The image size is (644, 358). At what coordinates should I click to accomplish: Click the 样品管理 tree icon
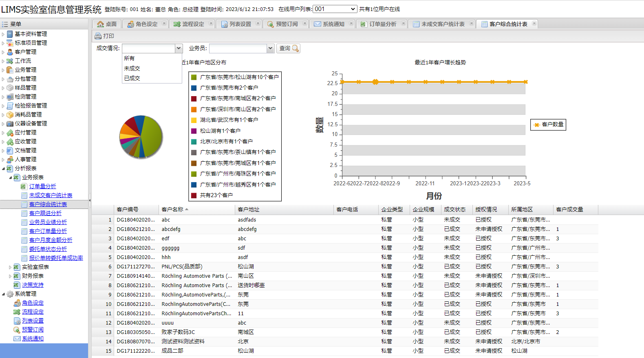click(10, 88)
